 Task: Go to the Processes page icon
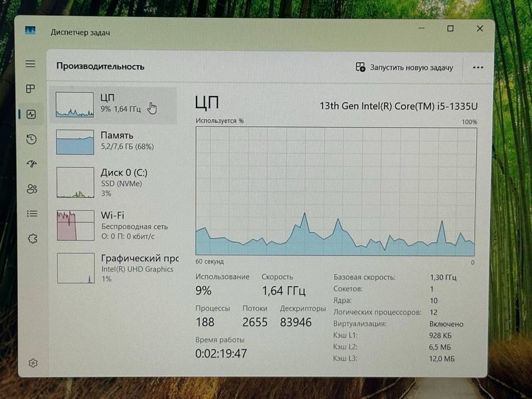coord(31,89)
